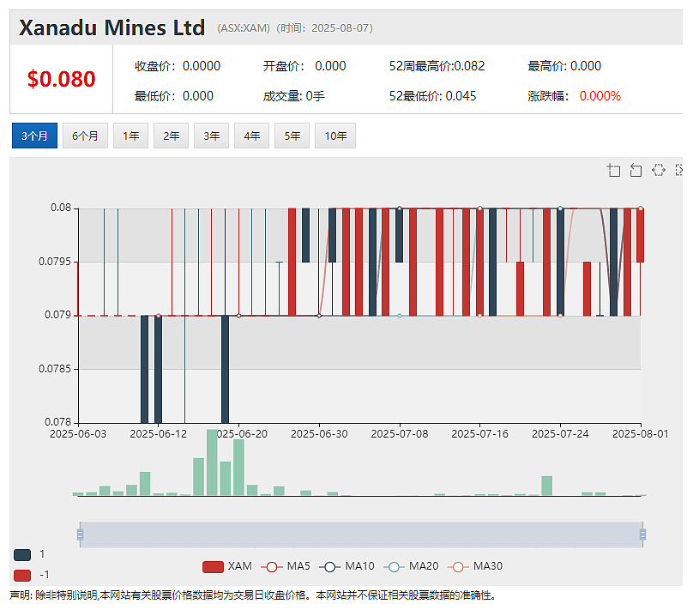Choose the 10年 range button
Image resolution: width=699 pixels, height=616 pixels.
[335, 136]
